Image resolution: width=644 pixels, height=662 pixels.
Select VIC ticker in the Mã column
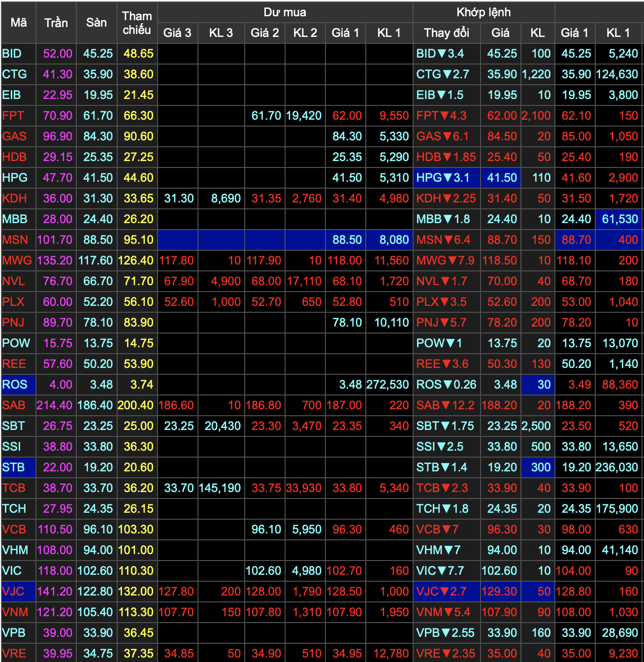coord(19,571)
